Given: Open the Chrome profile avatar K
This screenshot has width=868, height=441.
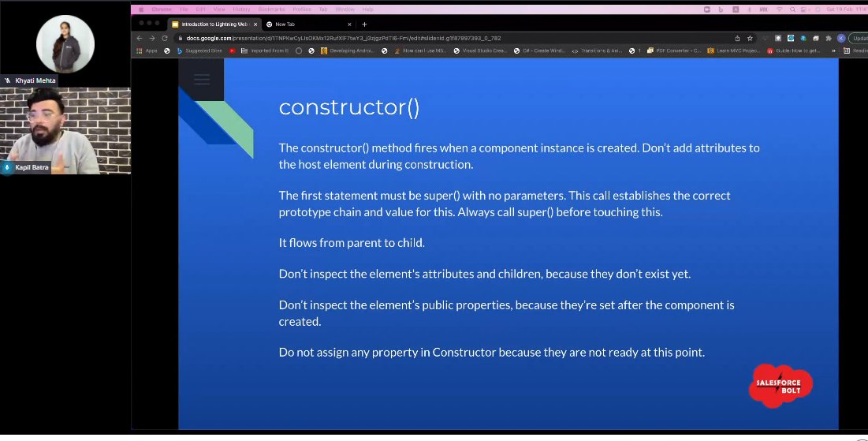Looking at the screenshot, I should pyautogui.click(x=841, y=38).
